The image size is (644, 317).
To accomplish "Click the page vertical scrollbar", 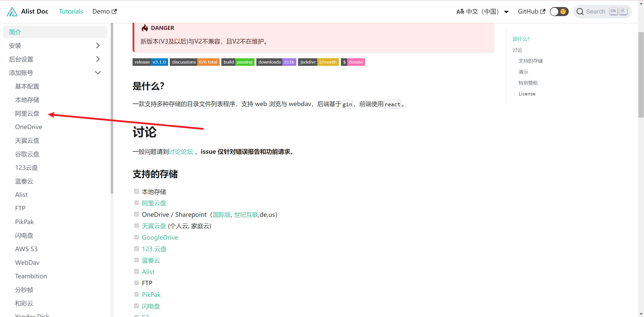I will point(641,75).
